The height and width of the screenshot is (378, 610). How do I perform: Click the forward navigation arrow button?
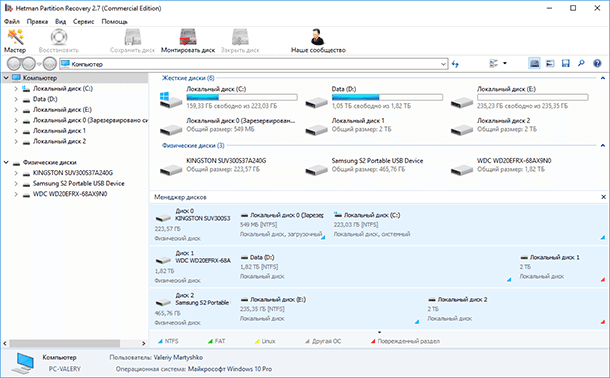pos(29,63)
